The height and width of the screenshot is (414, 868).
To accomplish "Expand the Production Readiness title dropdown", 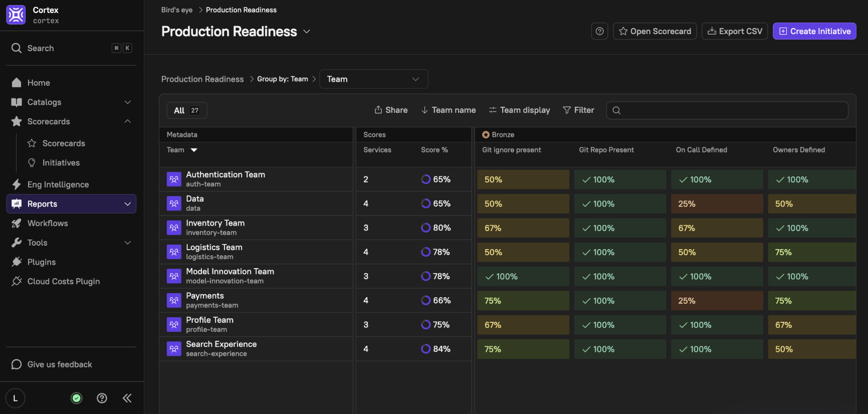I will pyautogui.click(x=307, y=32).
